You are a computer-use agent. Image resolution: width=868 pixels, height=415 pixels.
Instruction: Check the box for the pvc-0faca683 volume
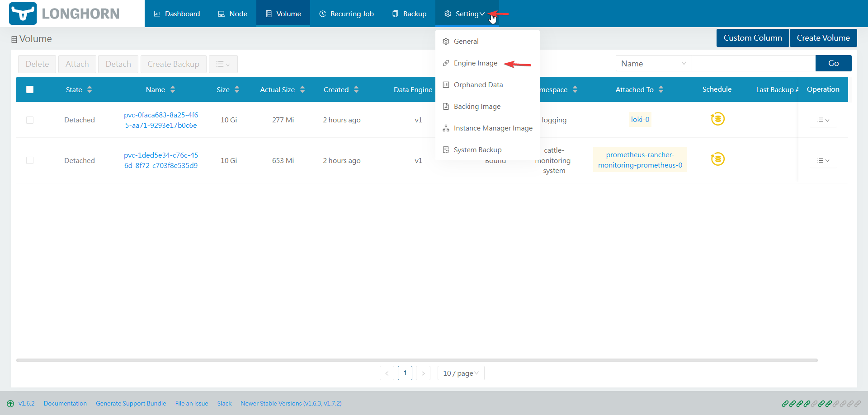30,120
